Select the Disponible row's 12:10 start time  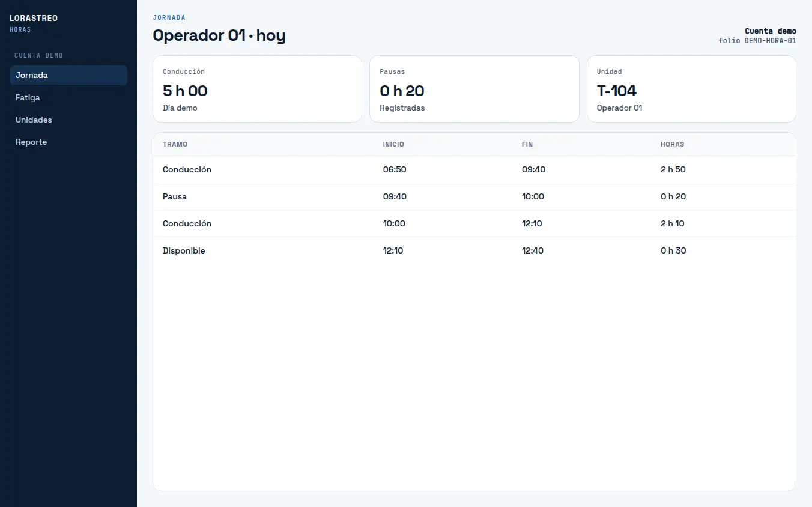click(393, 251)
